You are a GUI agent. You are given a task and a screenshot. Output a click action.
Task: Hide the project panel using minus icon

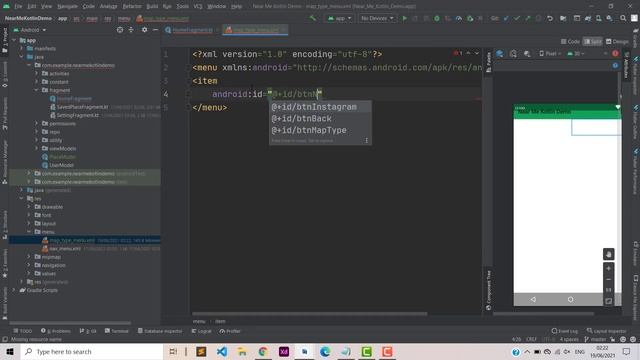click(x=156, y=30)
